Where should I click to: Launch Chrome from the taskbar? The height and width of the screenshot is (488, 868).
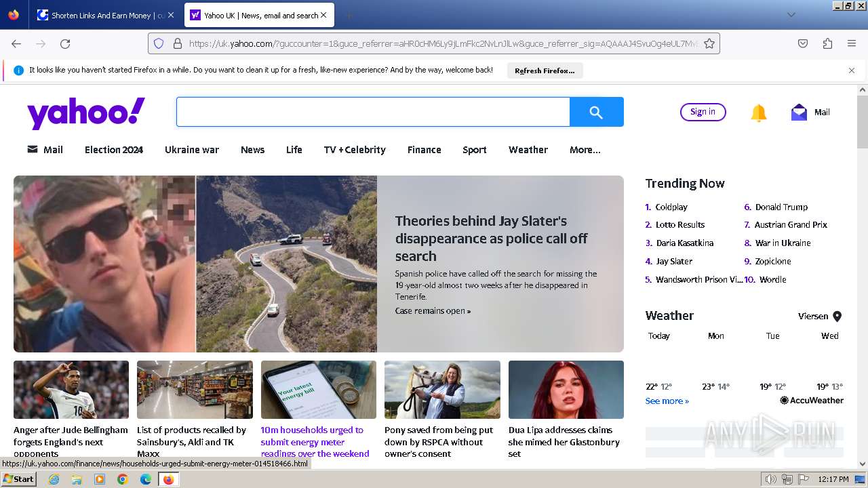122,479
